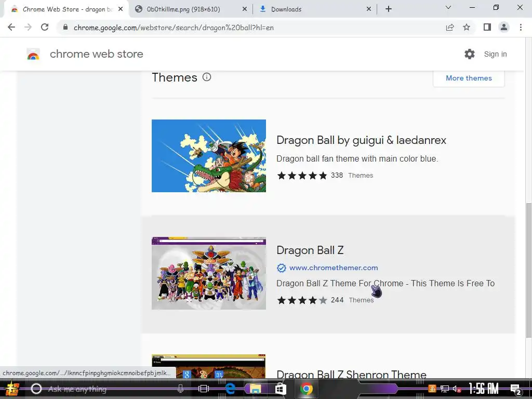Reload the current page
This screenshot has width=532, height=399.
(45, 27)
